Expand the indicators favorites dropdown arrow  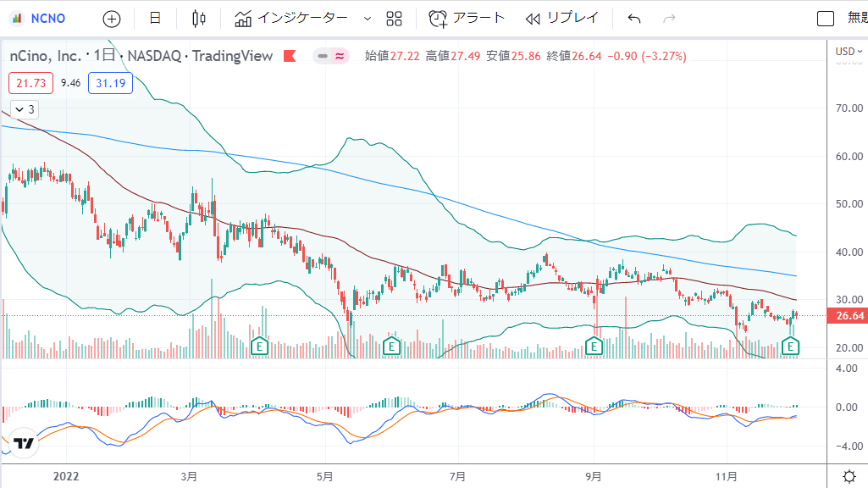(x=367, y=19)
